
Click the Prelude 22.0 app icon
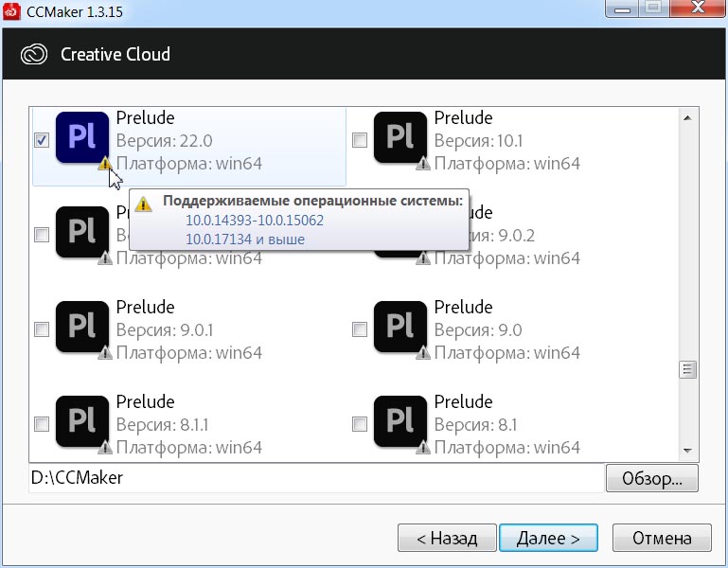pyautogui.click(x=82, y=137)
